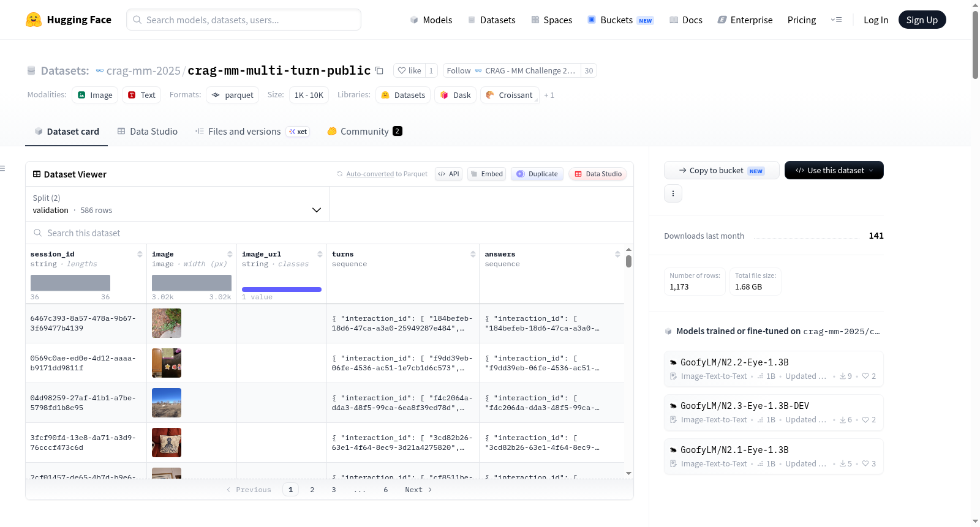The image size is (980, 527).
Task: Go to Models in the top navigation
Action: (431, 20)
